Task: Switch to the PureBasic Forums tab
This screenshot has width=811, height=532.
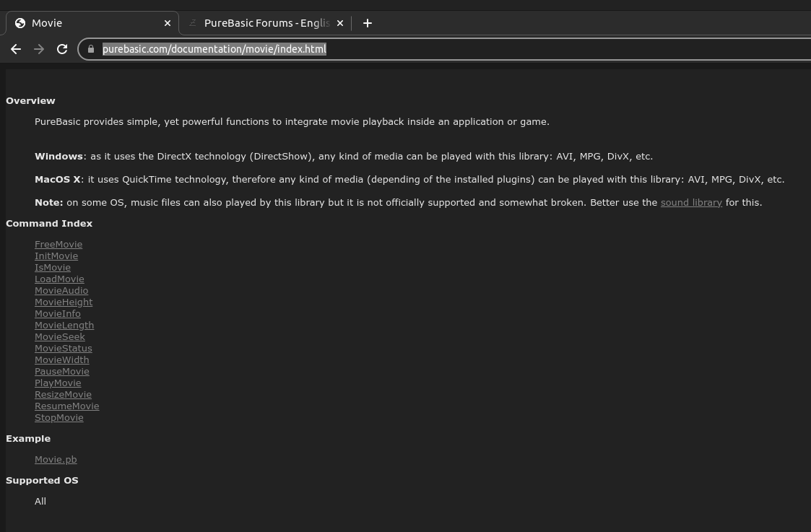Action: [265, 23]
